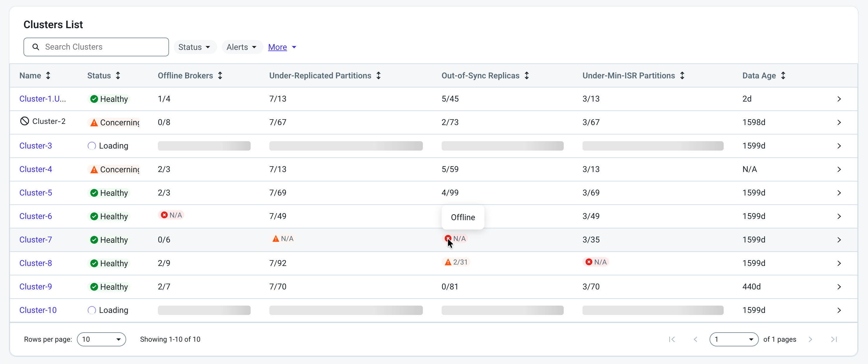Go to last page icon
The width and height of the screenshot is (868, 364).
point(834,339)
